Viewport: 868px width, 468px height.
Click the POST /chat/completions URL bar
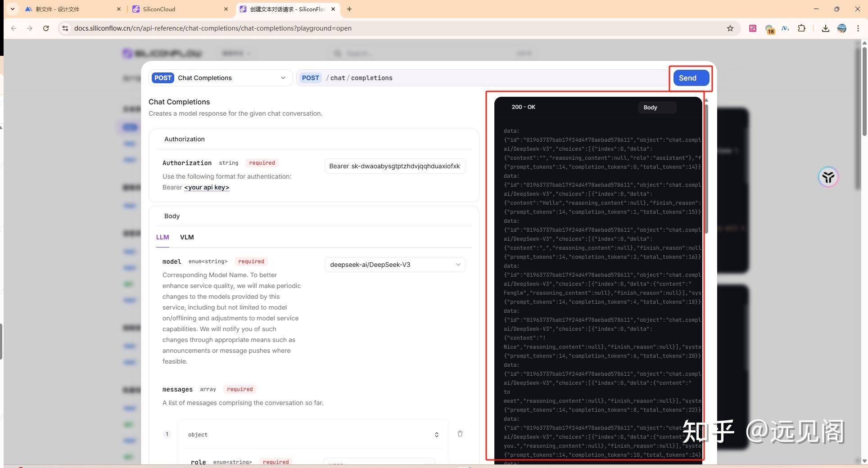click(x=482, y=78)
